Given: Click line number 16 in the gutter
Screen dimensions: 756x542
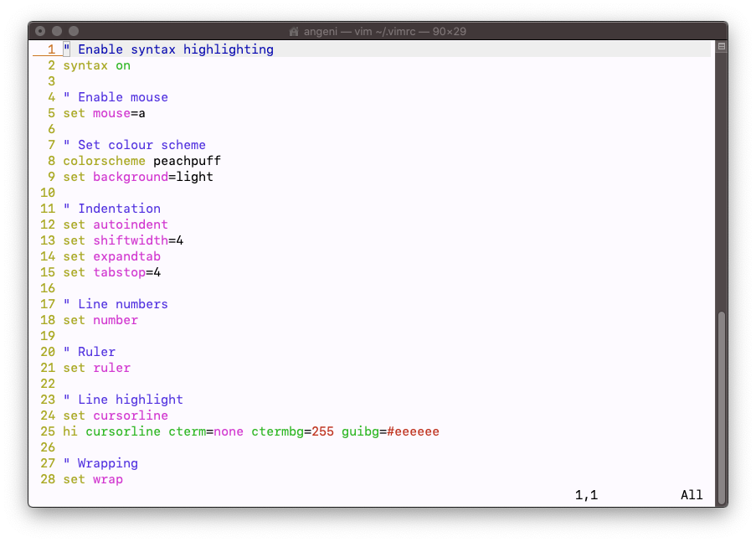Looking at the screenshot, I should coord(48,289).
